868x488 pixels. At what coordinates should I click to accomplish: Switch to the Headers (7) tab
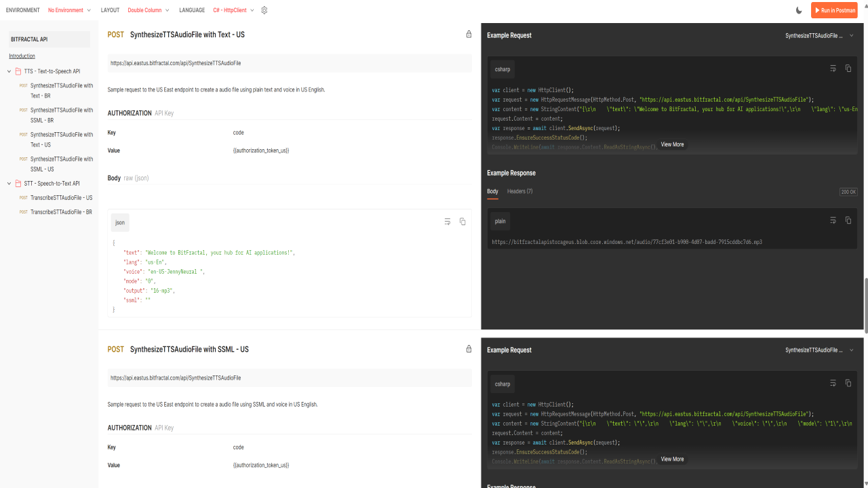[x=519, y=191]
